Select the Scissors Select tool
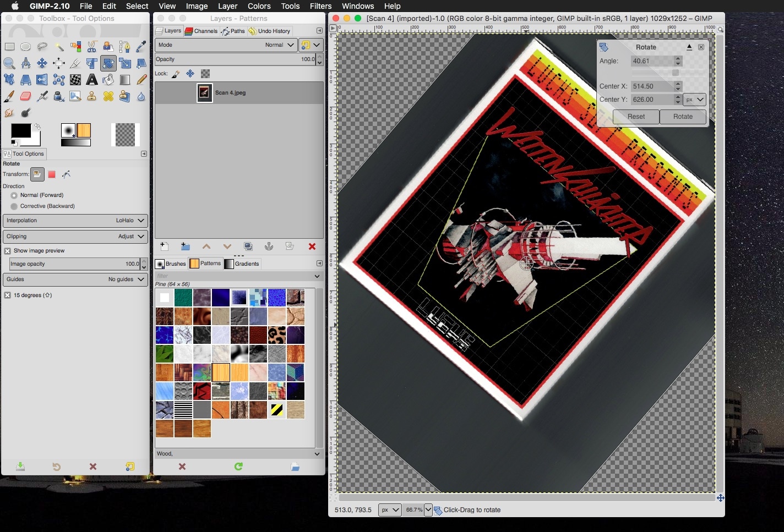 point(92,47)
